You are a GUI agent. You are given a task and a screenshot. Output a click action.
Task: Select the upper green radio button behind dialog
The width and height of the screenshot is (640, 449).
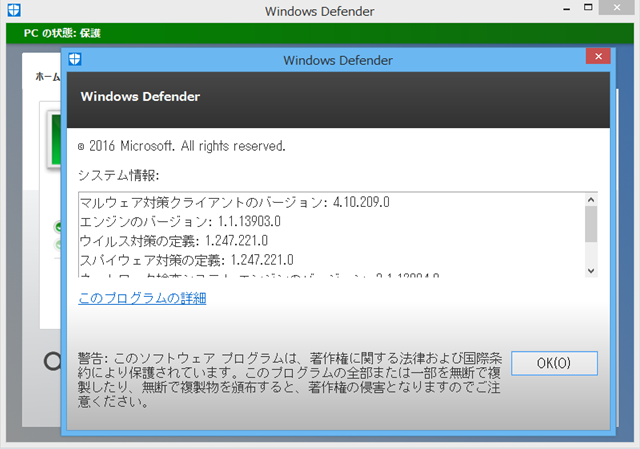pyautogui.click(x=58, y=228)
